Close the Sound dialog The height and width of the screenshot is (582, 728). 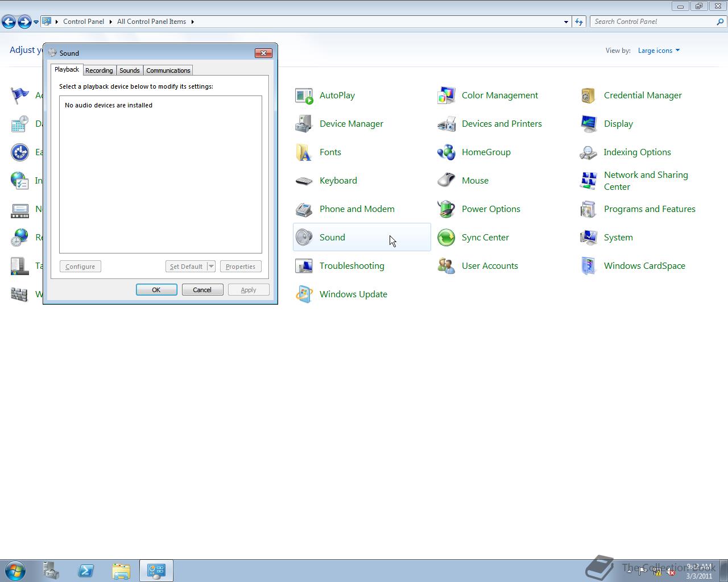[x=263, y=53]
